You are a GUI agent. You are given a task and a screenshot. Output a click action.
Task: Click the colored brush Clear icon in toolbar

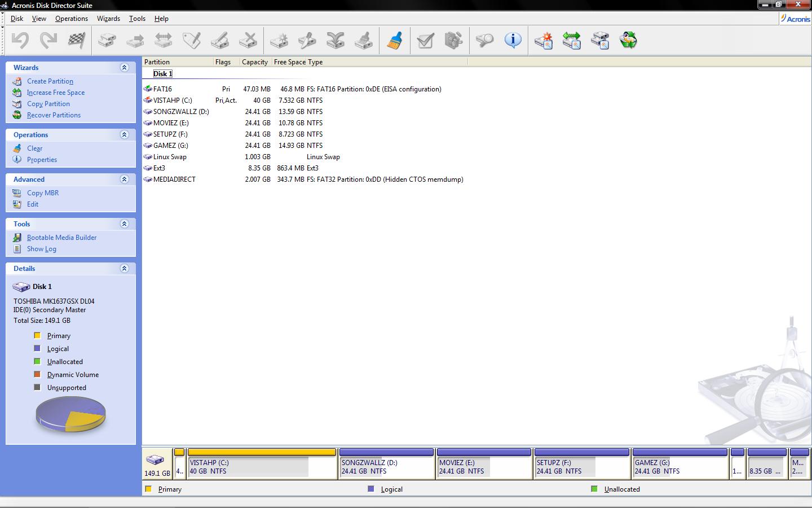click(395, 40)
